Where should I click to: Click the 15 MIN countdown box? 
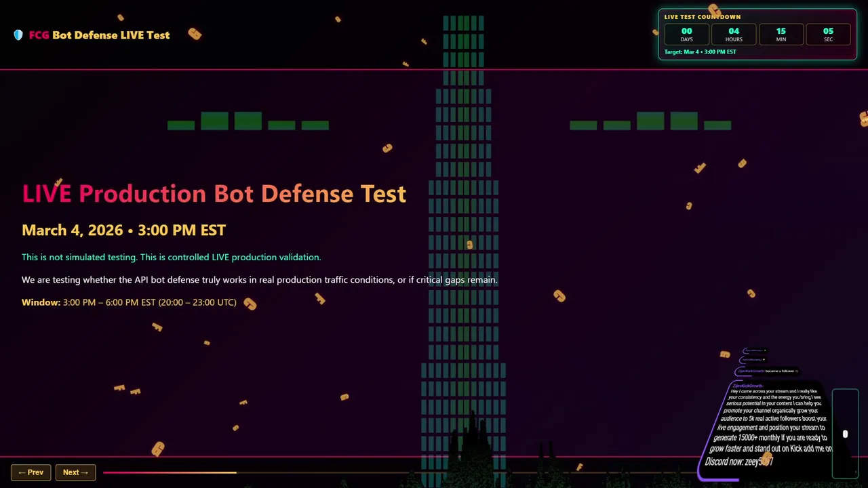pos(781,35)
